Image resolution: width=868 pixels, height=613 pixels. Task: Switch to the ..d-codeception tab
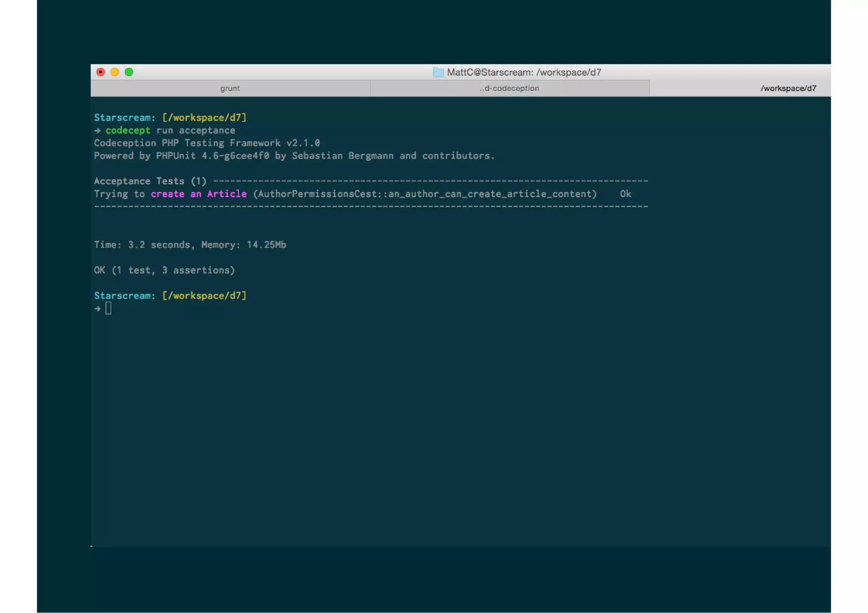509,88
